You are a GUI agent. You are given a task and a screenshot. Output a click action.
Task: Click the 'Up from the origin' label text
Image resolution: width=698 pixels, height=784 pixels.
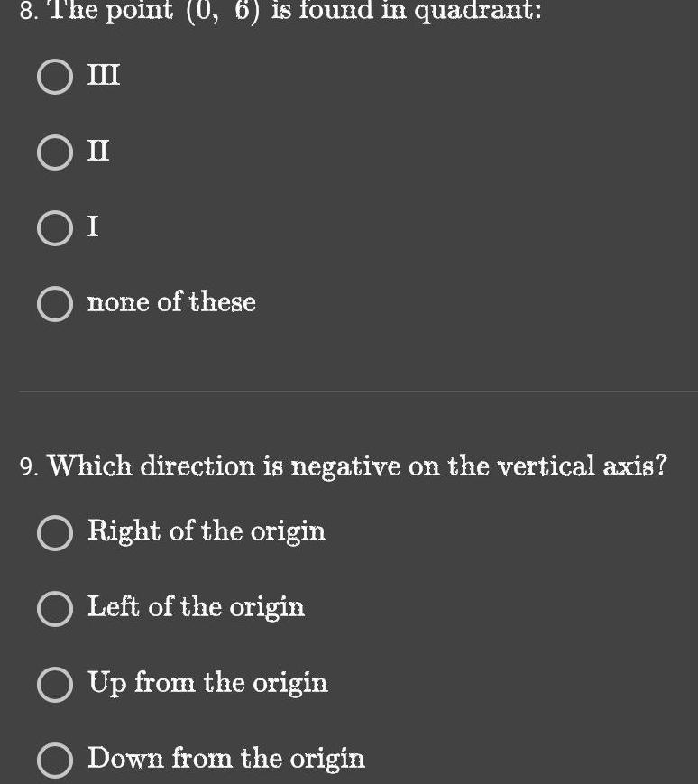click(x=207, y=684)
